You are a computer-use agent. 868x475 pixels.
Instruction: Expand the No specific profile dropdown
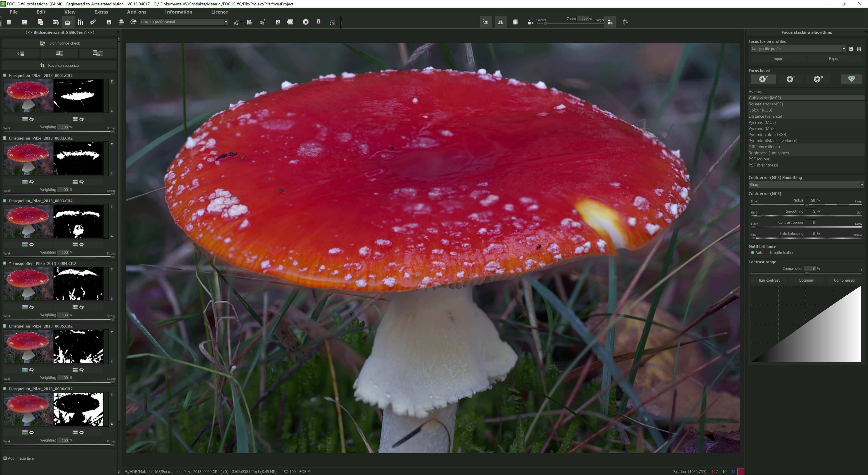click(797, 49)
